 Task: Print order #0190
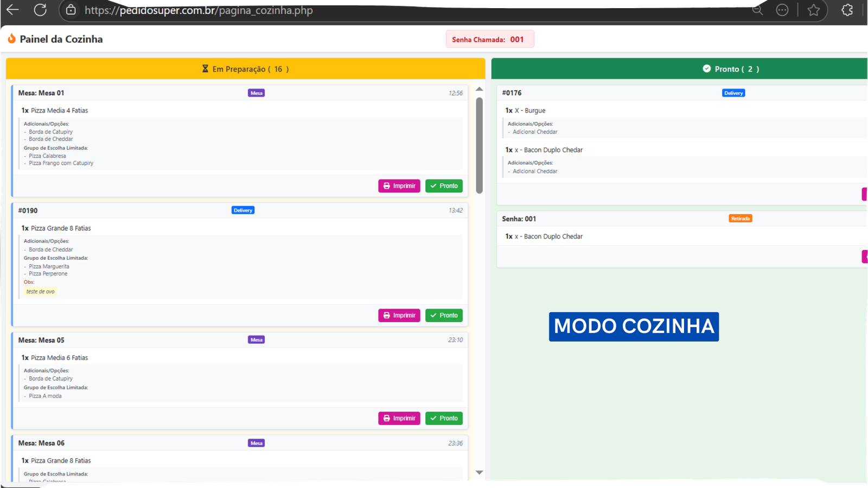(x=399, y=316)
